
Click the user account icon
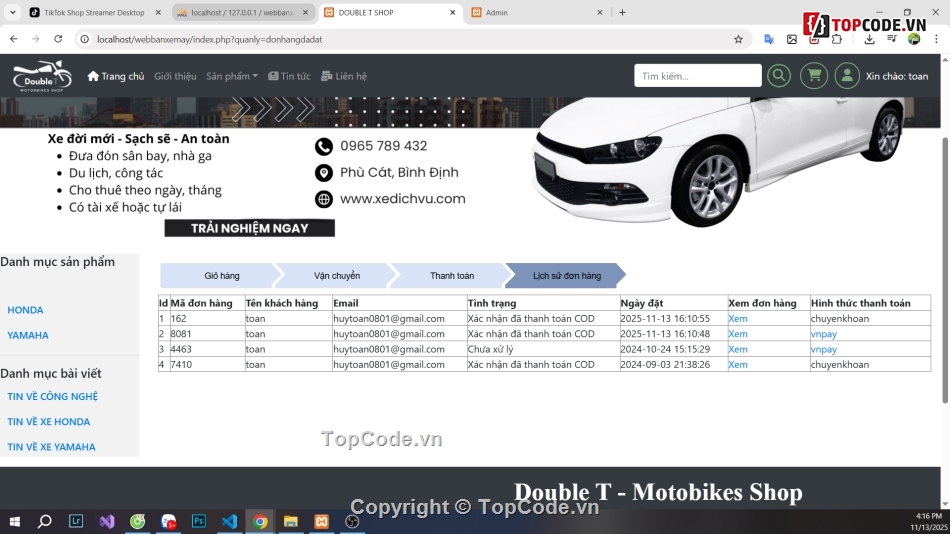pos(847,76)
